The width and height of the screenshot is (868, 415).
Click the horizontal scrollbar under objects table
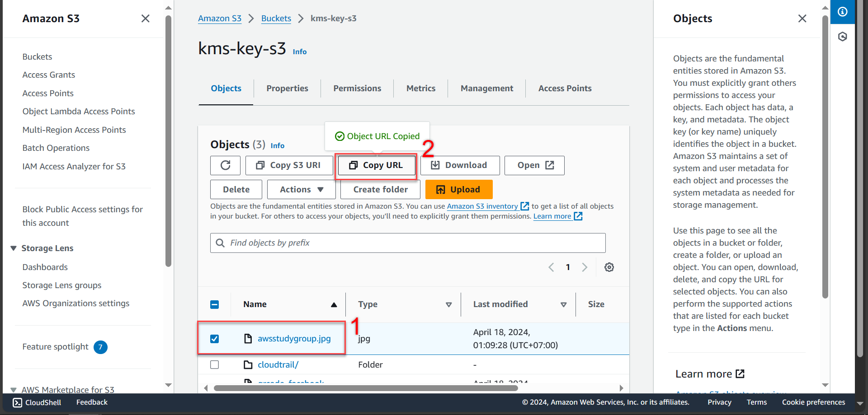[x=365, y=388]
